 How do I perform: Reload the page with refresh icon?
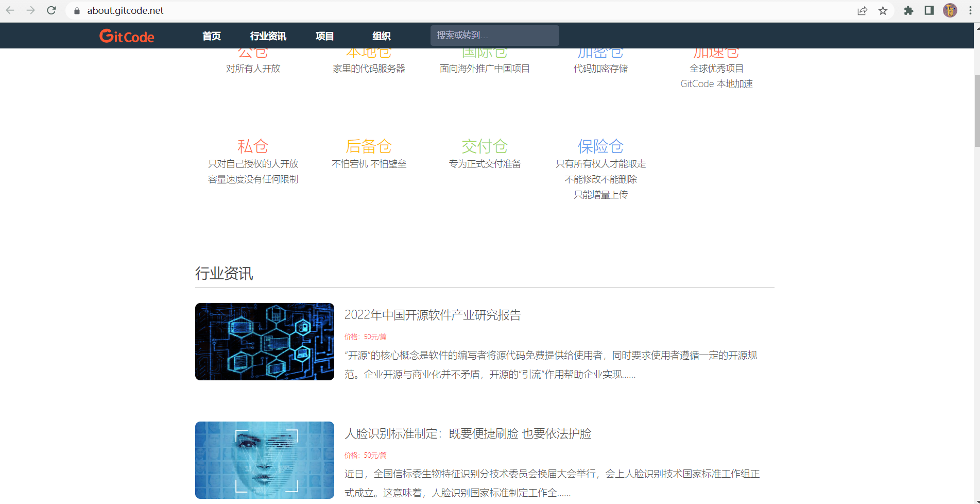point(51,10)
